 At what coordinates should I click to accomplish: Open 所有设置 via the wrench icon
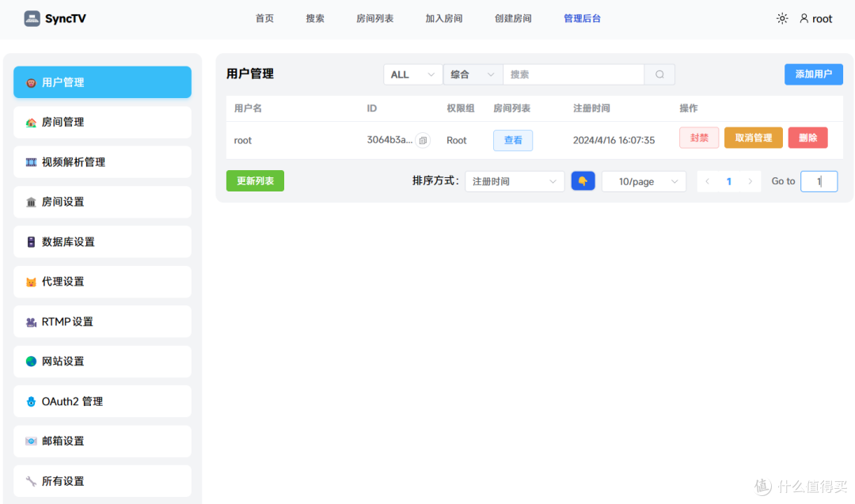coord(30,480)
